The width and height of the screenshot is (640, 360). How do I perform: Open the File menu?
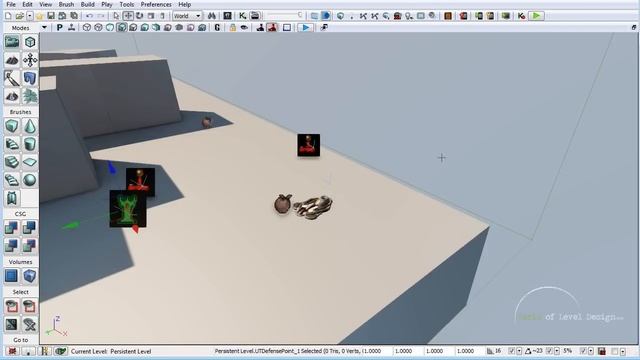point(11,4)
